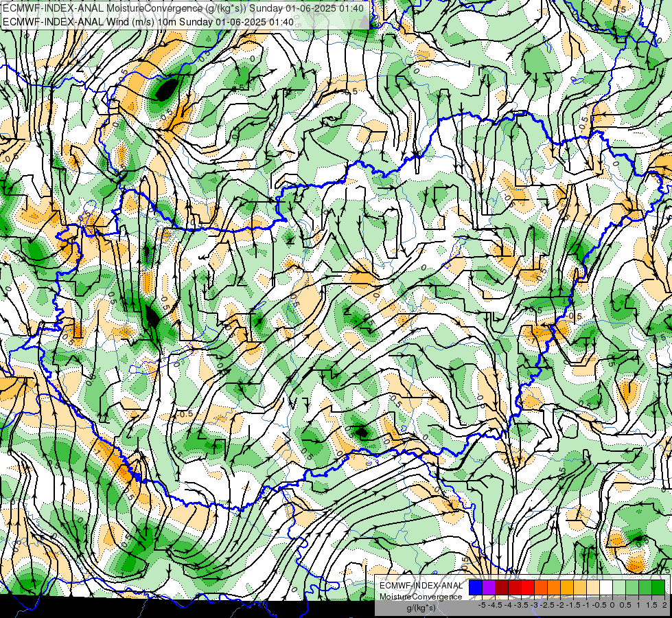Viewport: 672px width, 618px height.
Task: Click the darkest green swatch ending at 2
Action: click(658, 588)
